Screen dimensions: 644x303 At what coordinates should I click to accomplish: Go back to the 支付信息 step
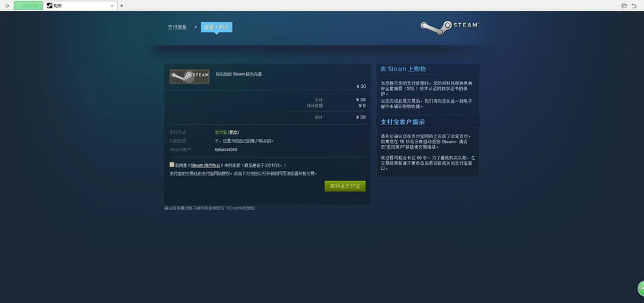177,27
